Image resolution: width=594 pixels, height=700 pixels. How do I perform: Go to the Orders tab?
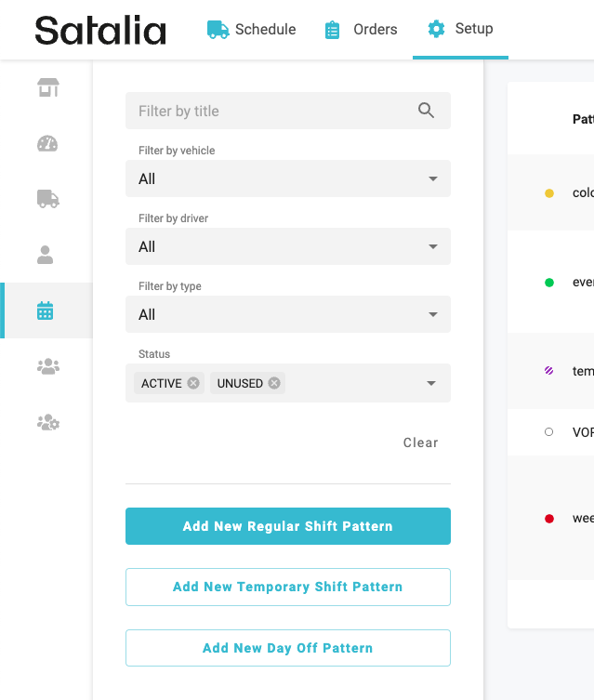(x=360, y=30)
